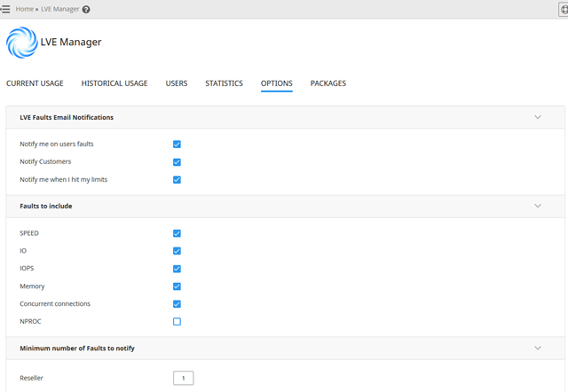This screenshot has width=568, height=392.
Task: Enable the NPROC fault checkbox
Action: tap(177, 322)
